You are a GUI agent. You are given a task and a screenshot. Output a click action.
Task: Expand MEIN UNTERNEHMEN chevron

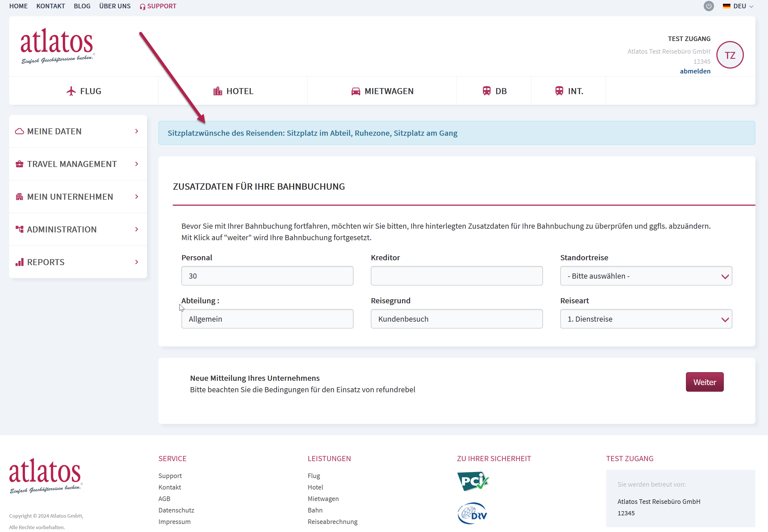137,197
